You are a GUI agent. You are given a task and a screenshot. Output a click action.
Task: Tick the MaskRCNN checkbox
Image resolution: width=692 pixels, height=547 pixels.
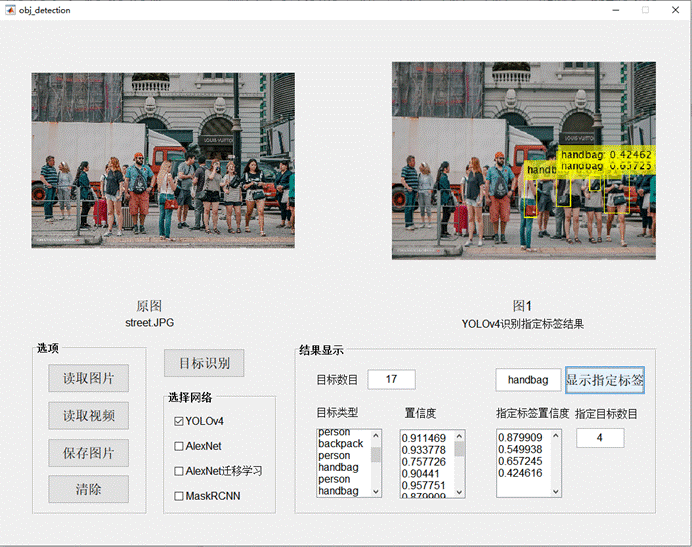coord(179,496)
